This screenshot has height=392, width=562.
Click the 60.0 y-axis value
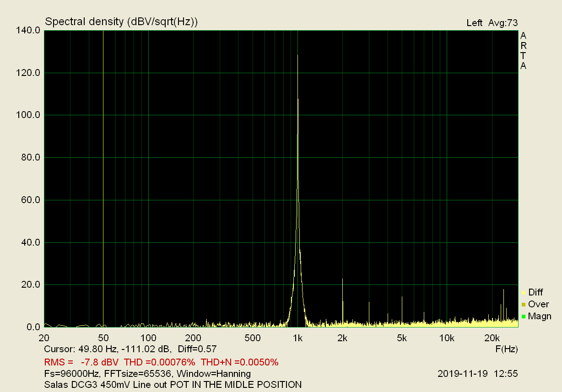tap(31, 200)
